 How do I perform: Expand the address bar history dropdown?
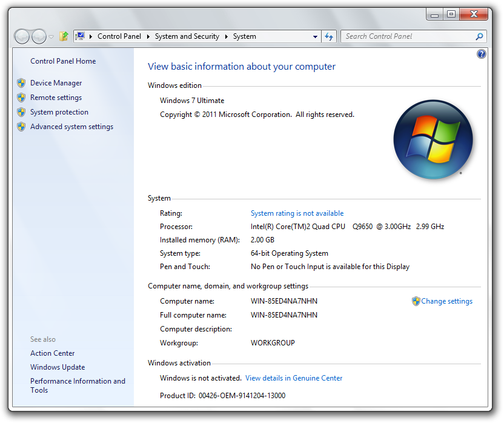click(x=315, y=36)
